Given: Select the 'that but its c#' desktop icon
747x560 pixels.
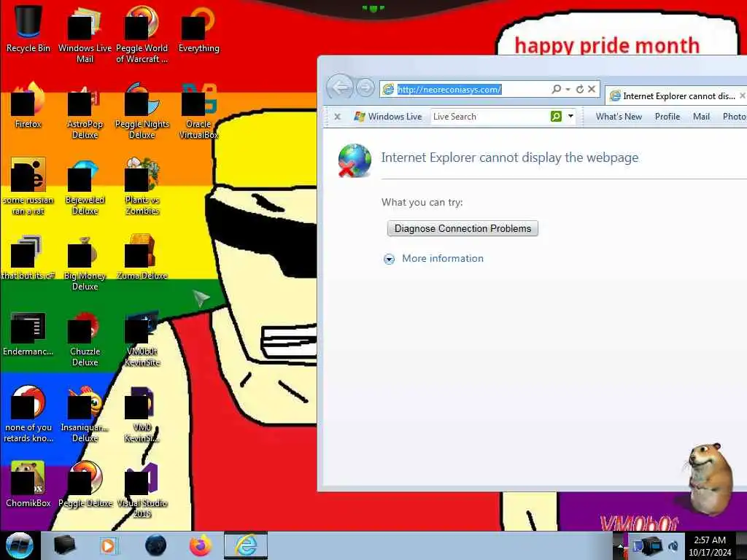Looking at the screenshot, I should (x=28, y=257).
